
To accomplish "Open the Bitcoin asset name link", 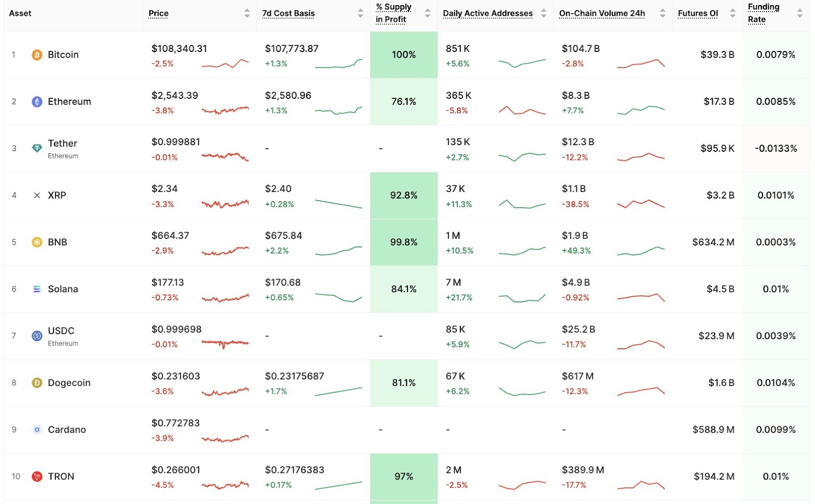I will (x=63, y=54).
